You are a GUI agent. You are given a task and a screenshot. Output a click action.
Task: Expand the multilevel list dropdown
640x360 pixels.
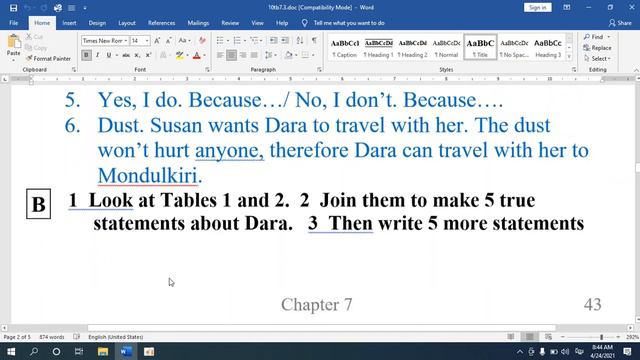pyautogui.click(x=262, y=41)
